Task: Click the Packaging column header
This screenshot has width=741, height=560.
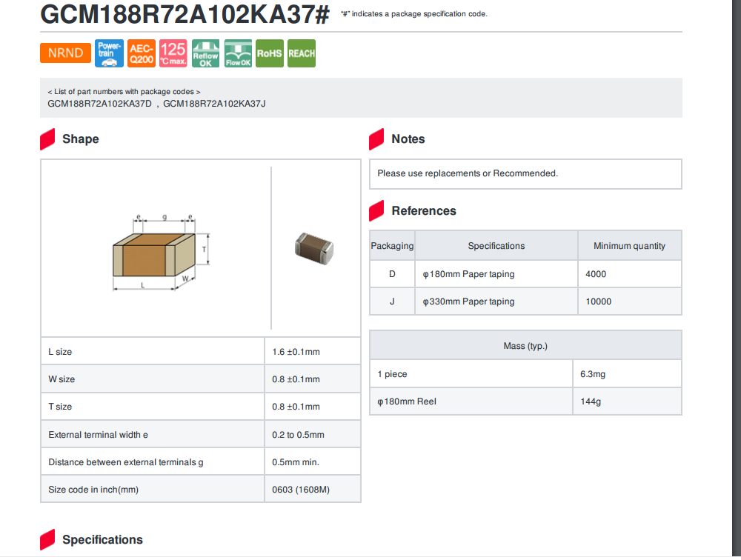Action: (x=392, y=246)
